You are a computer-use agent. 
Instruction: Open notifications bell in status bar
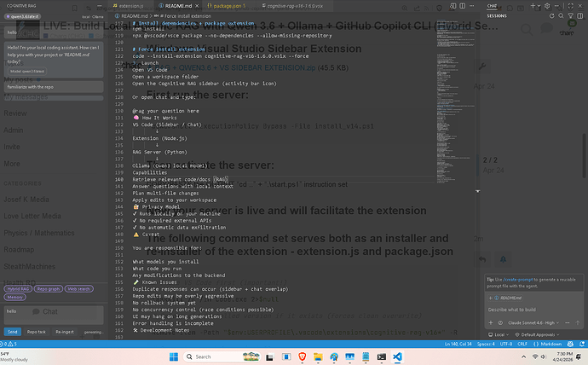pos(582,344)
